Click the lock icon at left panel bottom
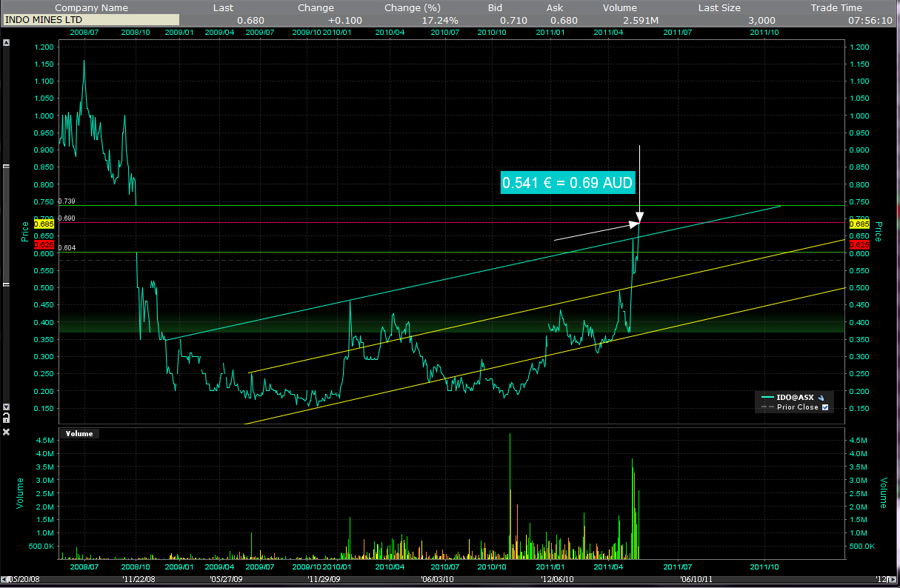900x588 pixels. pos(7,419)
